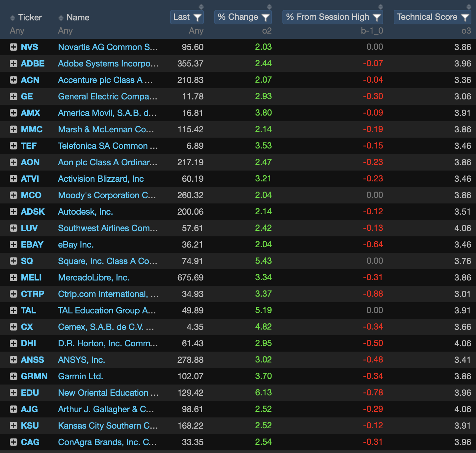
Task: Click the plus icon beside KSU
Action: (13, 426)
